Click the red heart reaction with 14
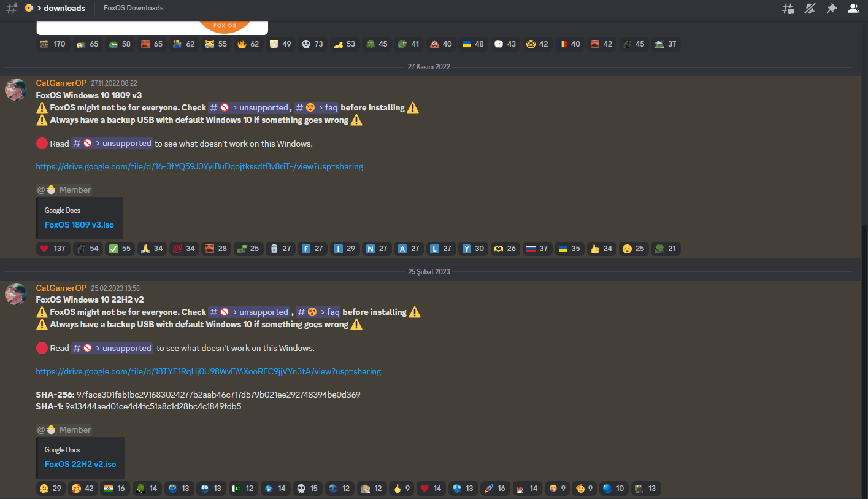Screen dimensions: 868x499 click(x=431, y=489)
